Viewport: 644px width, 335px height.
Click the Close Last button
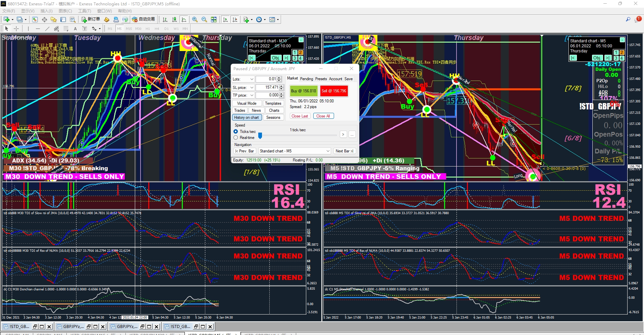pos(300,116)
